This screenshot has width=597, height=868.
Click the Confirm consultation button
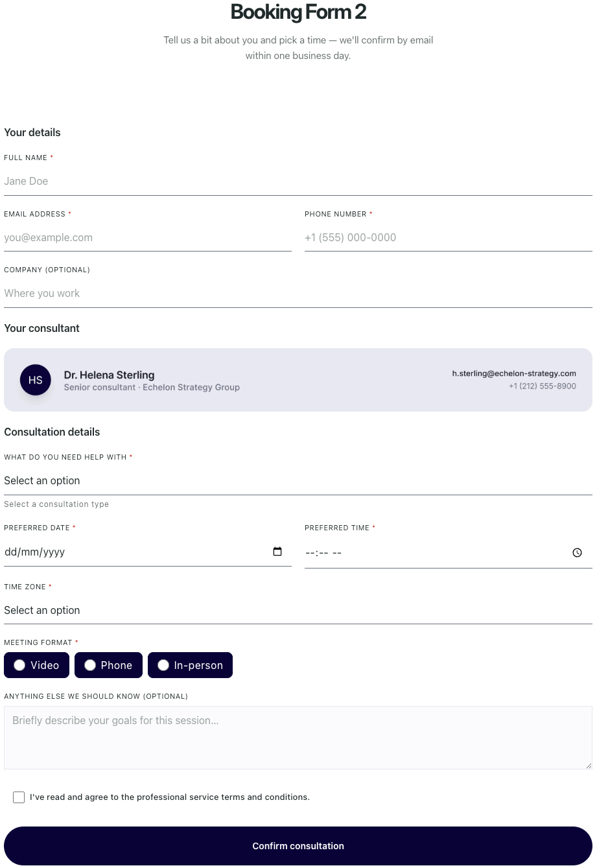point(298,846)
